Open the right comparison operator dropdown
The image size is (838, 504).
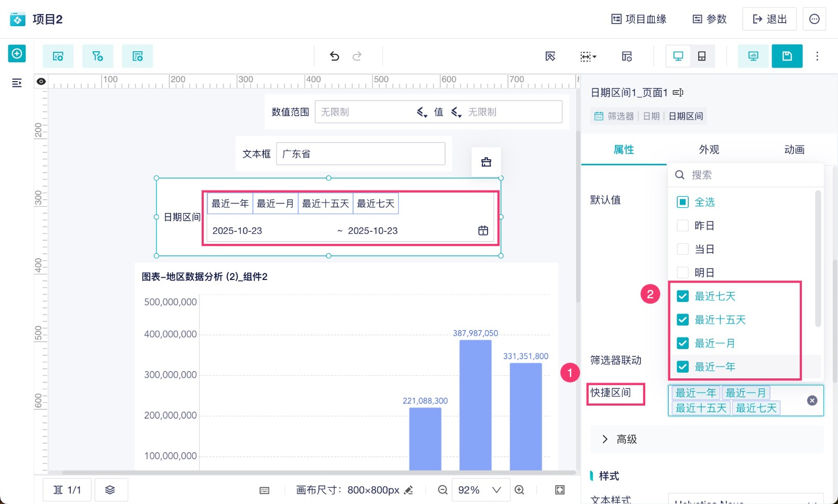pos(457,112)
